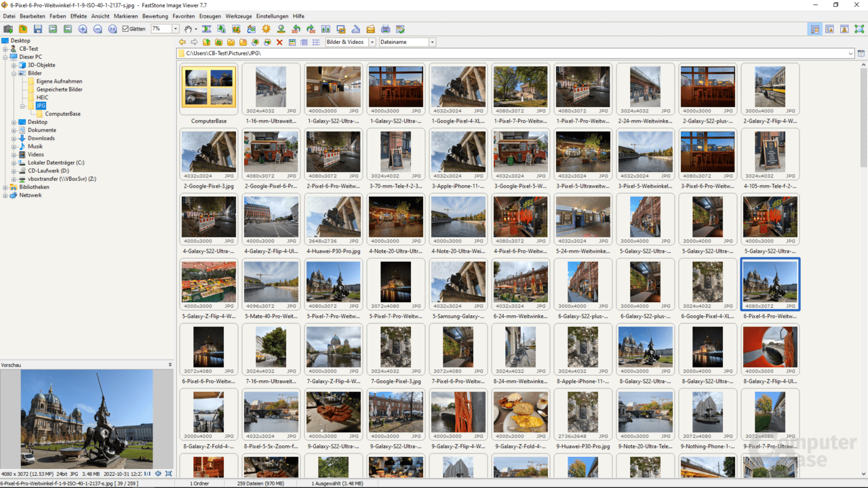Toggle the Glätten checkbox
This screenshot has height=488, width=868.
point(125,29)
